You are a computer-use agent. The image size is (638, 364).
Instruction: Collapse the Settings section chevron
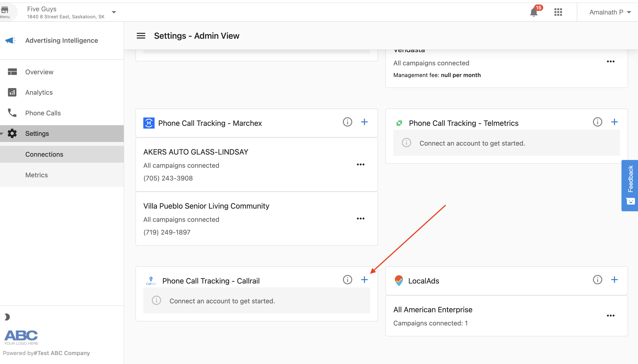pyautogui.click(x=2, y=133)
